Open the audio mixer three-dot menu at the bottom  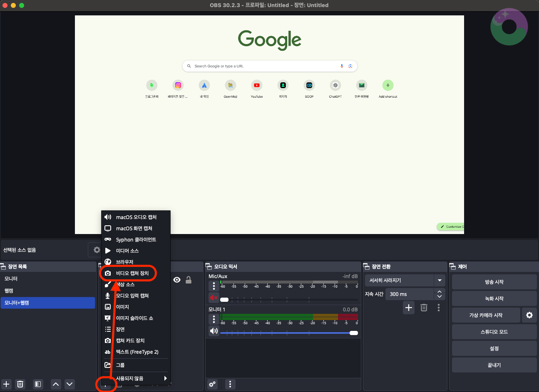pyautogui.click(x=230, y=384)
